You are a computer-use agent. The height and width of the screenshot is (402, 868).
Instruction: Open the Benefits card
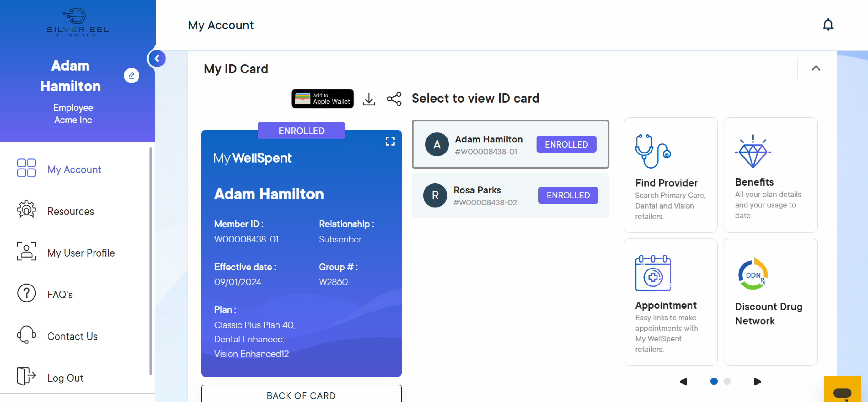point(770,175)
